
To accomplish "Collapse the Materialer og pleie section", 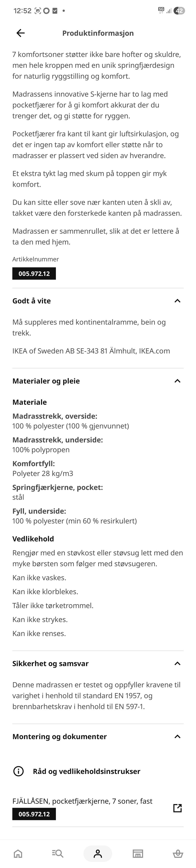I will pos(177,381).
